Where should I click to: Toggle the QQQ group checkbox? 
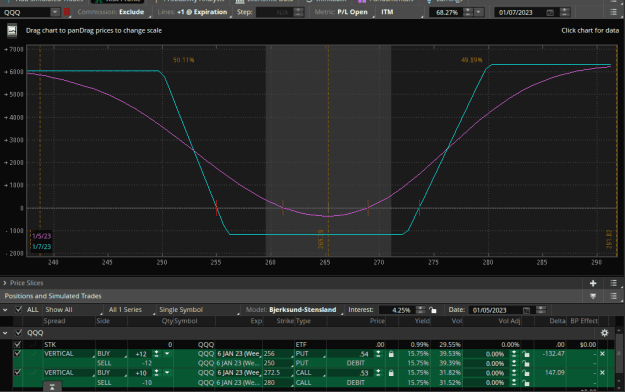(18, 333)
